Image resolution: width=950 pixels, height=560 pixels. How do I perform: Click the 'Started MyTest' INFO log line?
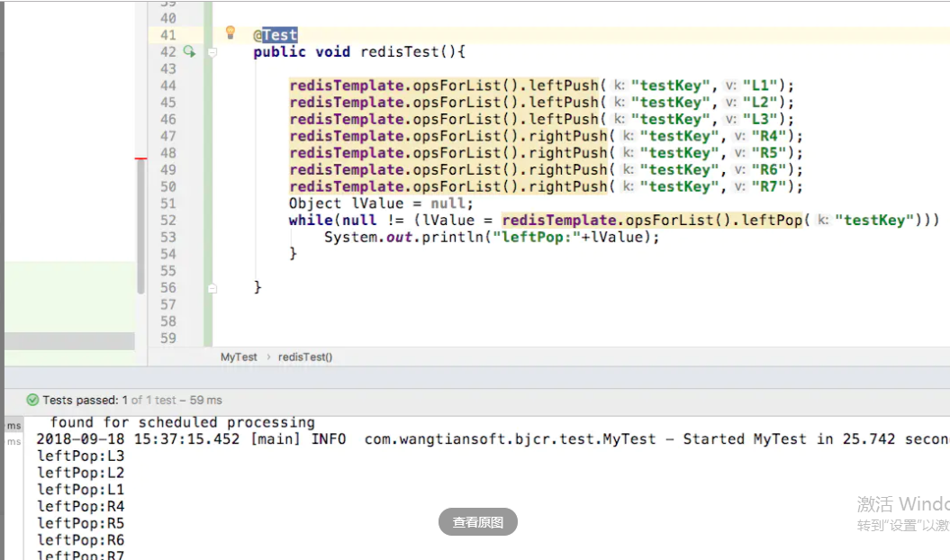pos(493,439)
